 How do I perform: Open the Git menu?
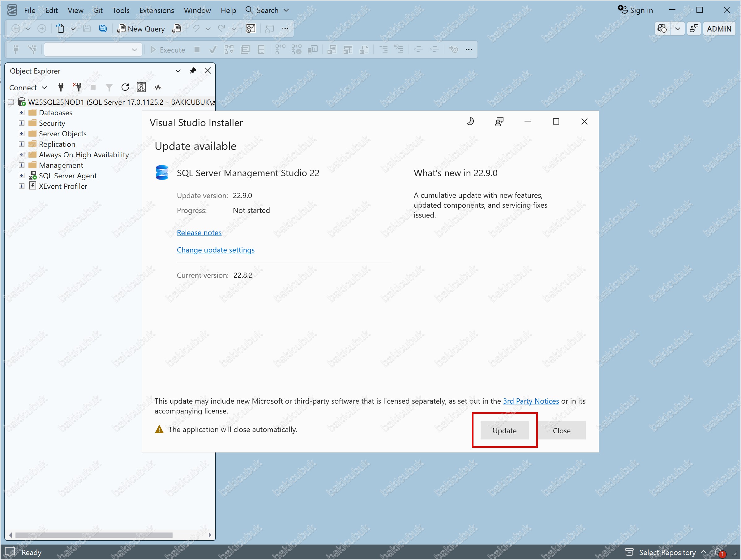(x=98, y=11)
